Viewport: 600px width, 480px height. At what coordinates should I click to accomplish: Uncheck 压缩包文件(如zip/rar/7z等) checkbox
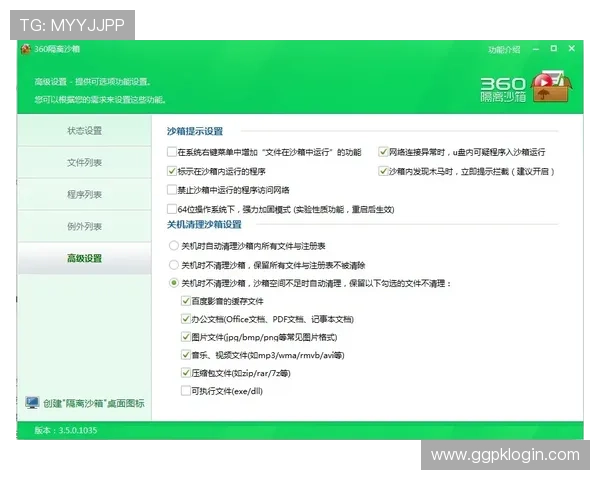pos(186,373)
